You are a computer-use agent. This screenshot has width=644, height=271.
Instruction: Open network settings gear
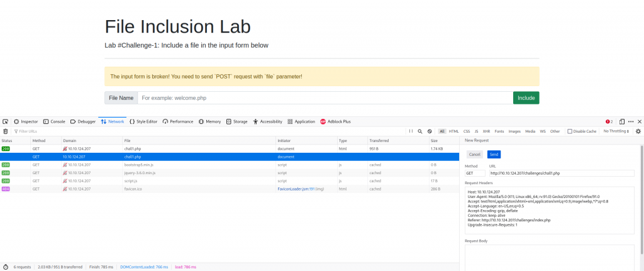638,131
